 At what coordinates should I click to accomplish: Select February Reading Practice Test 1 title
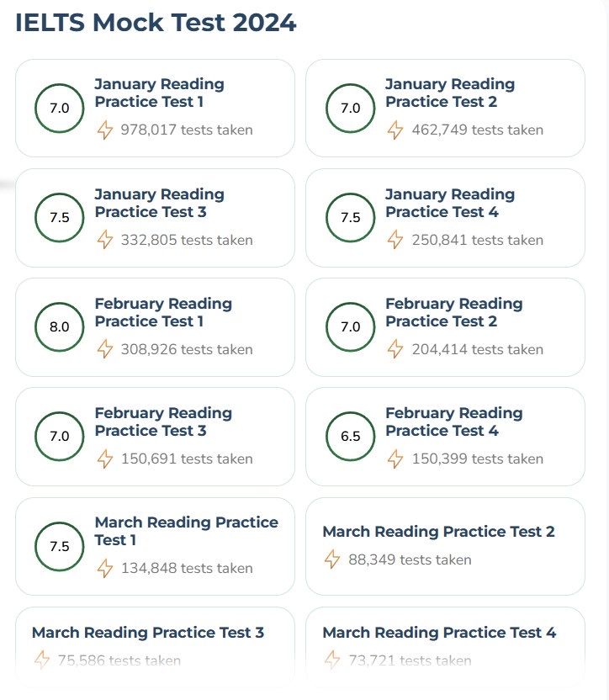[x=163, y=312]
